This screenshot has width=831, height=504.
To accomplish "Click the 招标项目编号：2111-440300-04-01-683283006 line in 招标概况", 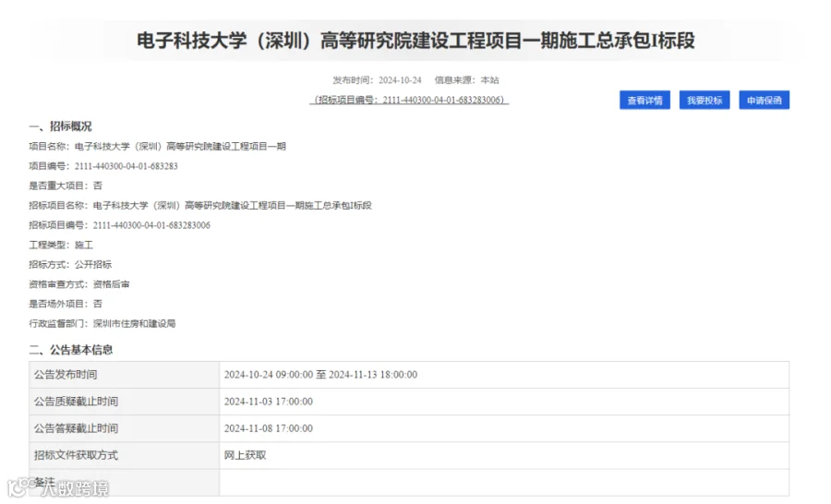I will click(119, 225).
